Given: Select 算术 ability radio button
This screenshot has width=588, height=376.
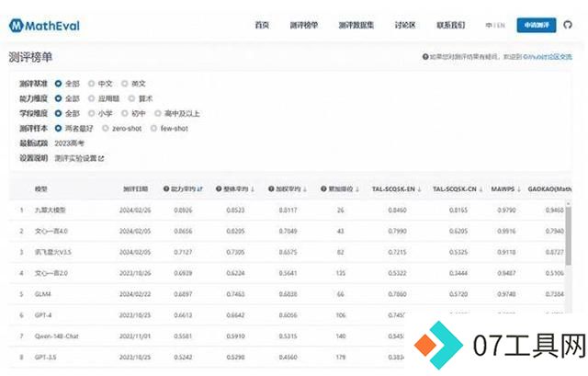Looking at the screenshot, I should pos(131,98).
